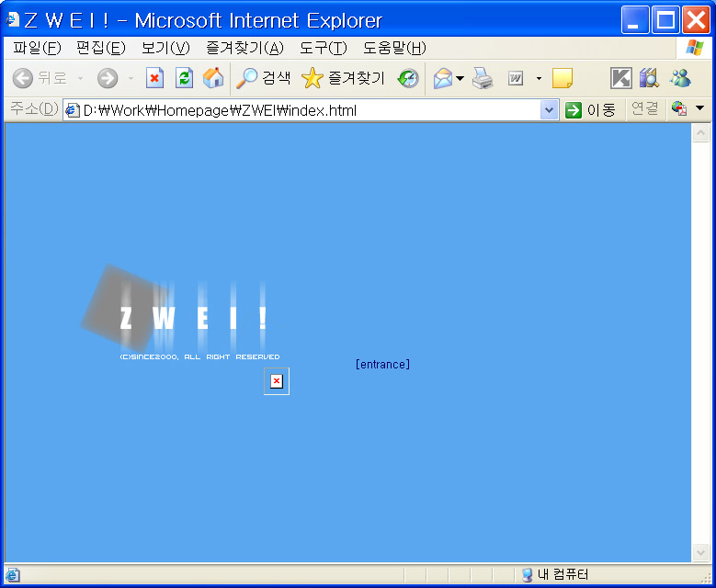716x588 pixels.
Task: Expand the address bar dropdown list
Action: click(x=550, y=110)
